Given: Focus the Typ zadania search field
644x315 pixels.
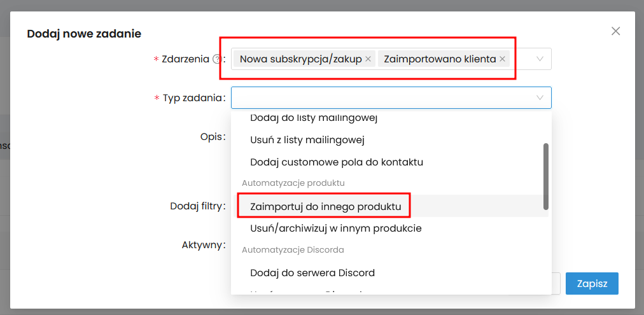Looking at the screenshot, I should coord(382,98).
